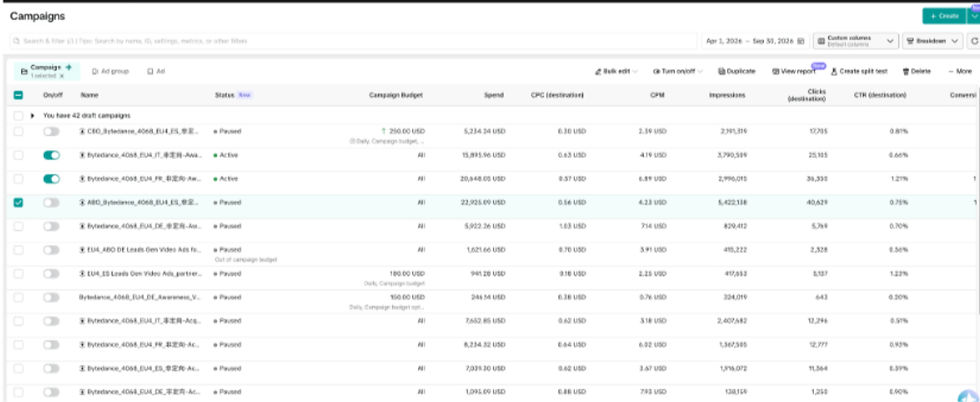The height and width of the screenshot is (402, 980).
Task: Click the calendar icon in date range
Action: tap(802, 41)
